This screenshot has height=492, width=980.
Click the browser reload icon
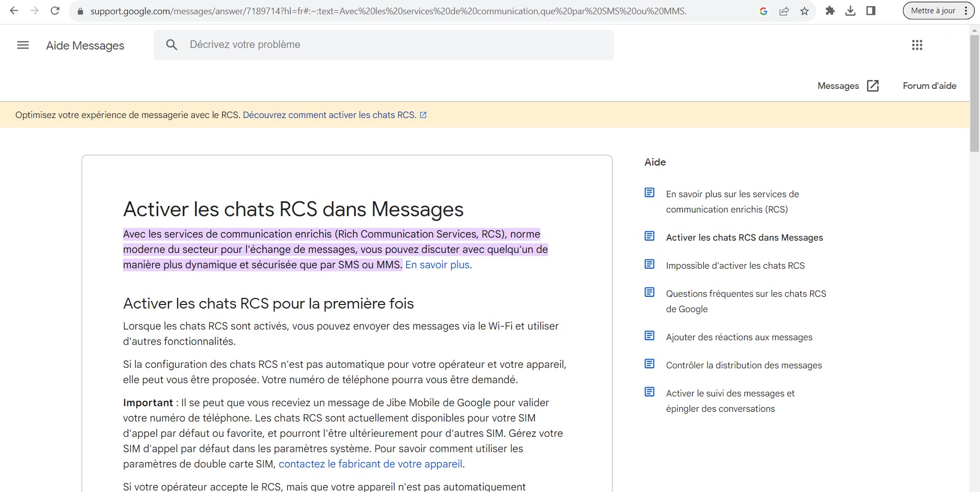tap(55, 11)
